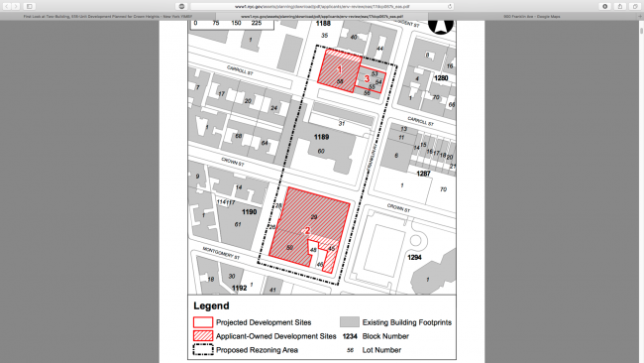644x363 pixels.
Task: Reload the PDF page
Action: 450,6
